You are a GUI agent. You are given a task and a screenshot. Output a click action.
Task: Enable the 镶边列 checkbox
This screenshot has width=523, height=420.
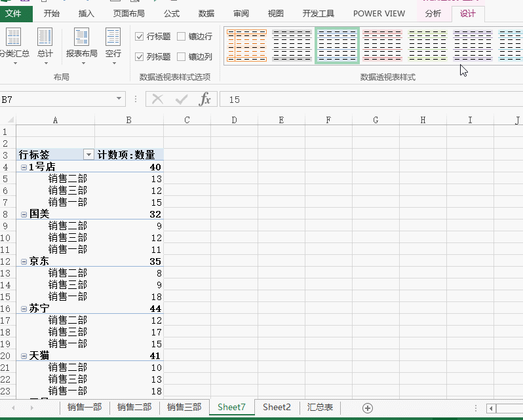[182, 57]
